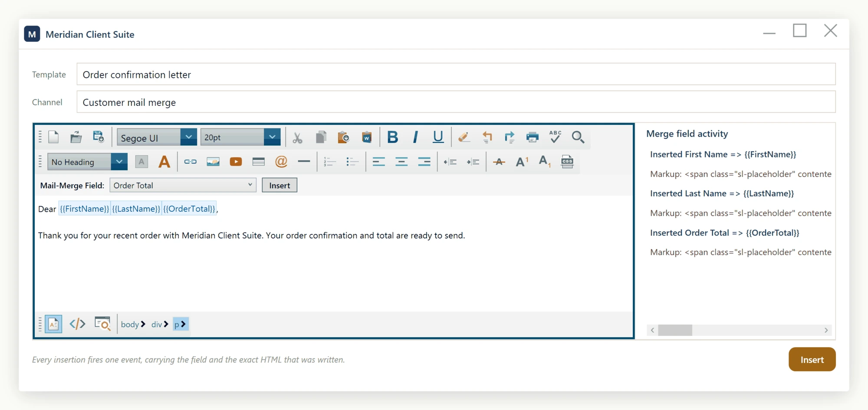Insert special character @ icon
868x410 pixels.
tap(281, 162)
